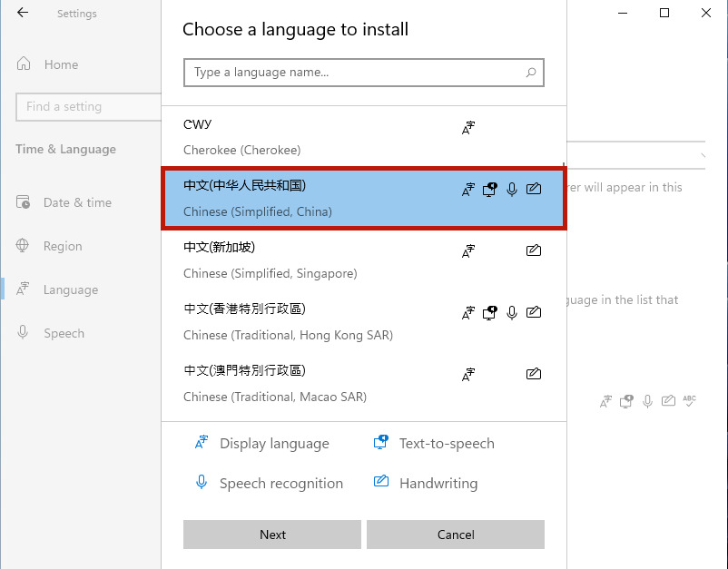
Task: Click Display language icon on Cherokee row
Action: 467,128
